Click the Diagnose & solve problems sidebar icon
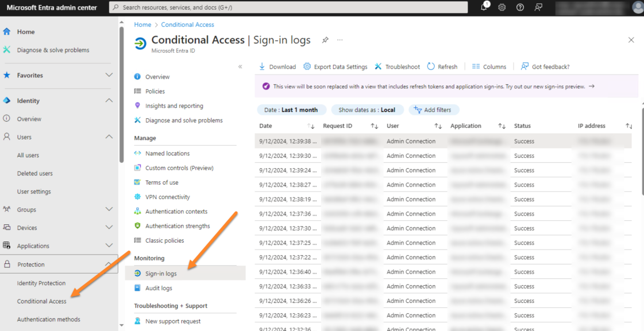The width and height of the screenshot is (644, 331). tap(6, 50)
